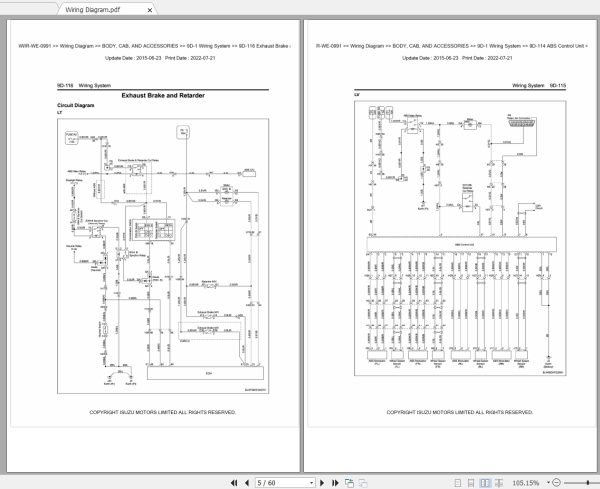Click the 9D-116 Wiring System header
Viewport: 600px width, 489px height.
point(84,85)
